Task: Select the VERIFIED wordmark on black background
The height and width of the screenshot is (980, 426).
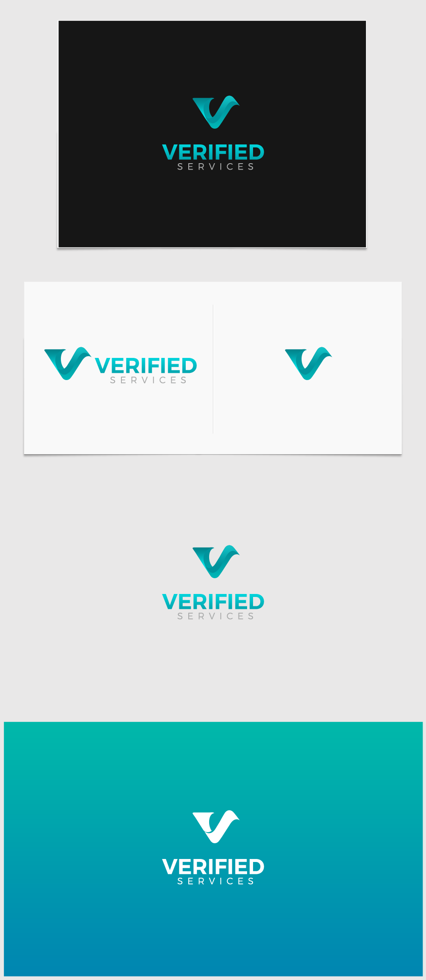Action: 213,152
